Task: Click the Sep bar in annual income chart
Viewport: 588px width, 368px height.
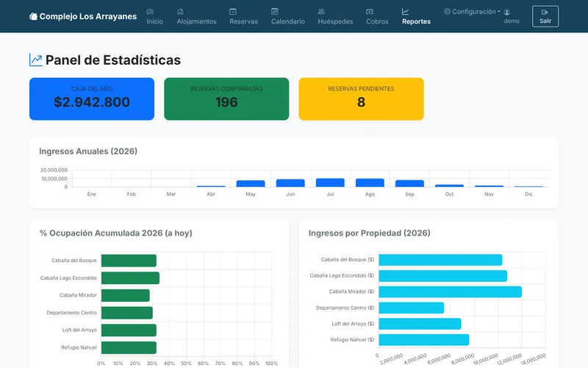Action: click(x=409, y=183)
